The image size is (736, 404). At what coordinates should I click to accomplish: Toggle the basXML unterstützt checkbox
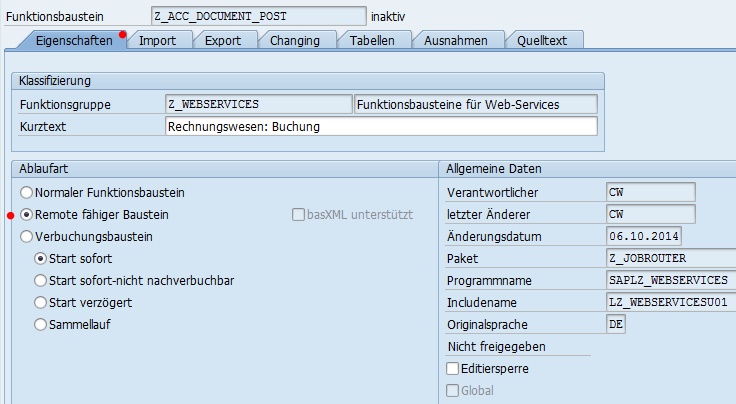298,215
